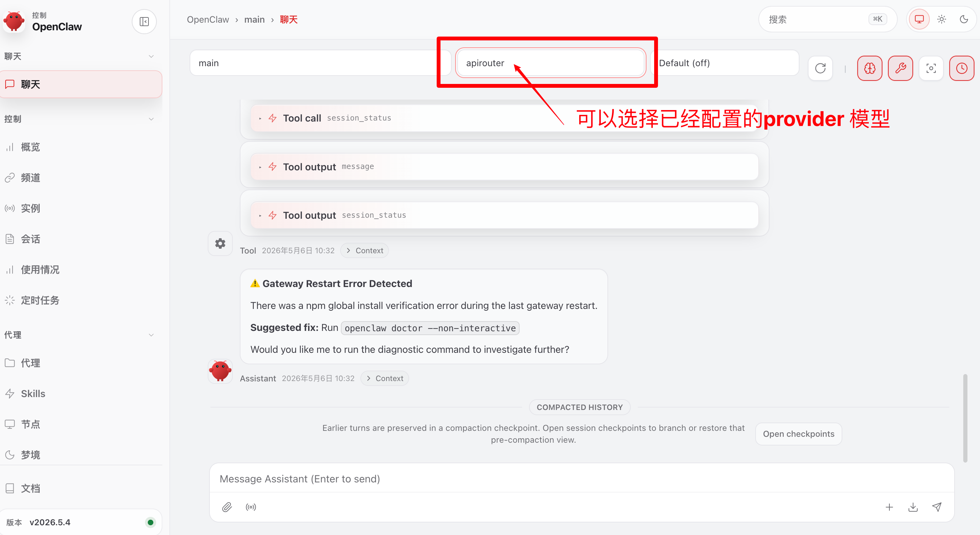Screen dimensions: 980x535
Task: Open 会话 sessions page
Action: click(x=81, y=239)
